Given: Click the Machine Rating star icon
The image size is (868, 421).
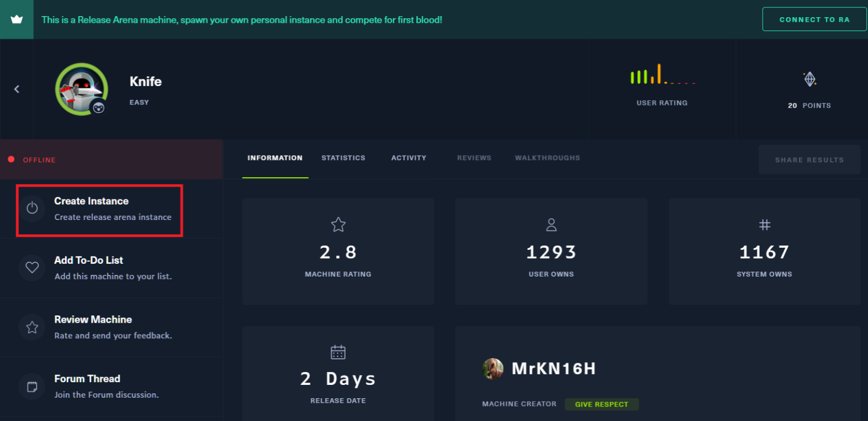Looking at the screenshot, I should pyautogui.click(x=338, y=225).
